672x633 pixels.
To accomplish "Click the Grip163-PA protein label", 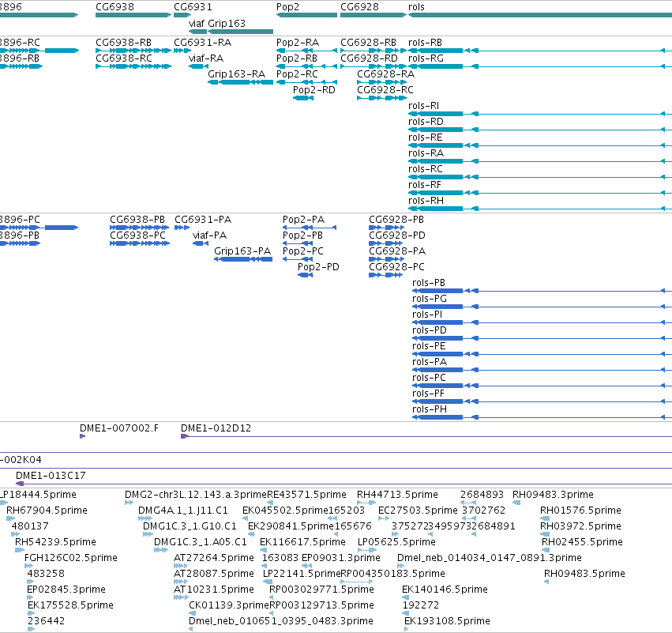I will 242,251.
